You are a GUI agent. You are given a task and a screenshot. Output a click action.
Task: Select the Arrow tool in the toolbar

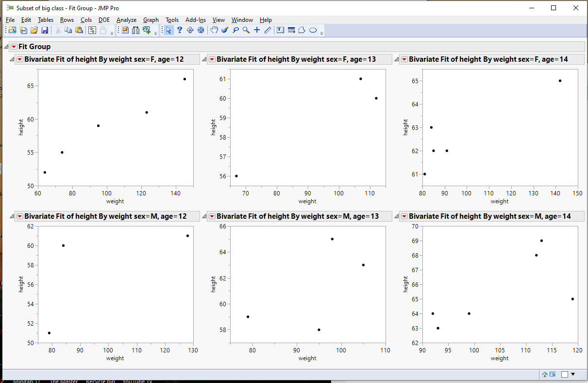tap(168, 30)
